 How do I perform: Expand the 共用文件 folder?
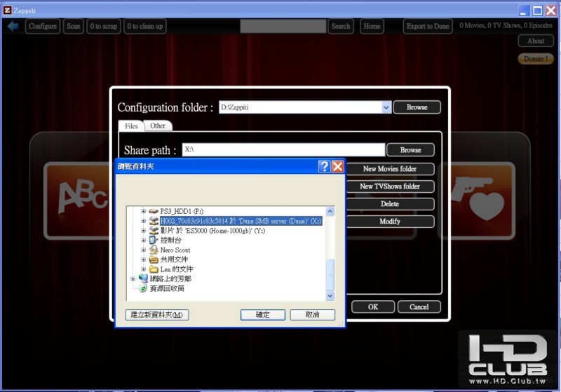pyautogui.click(x=144, y=259)
